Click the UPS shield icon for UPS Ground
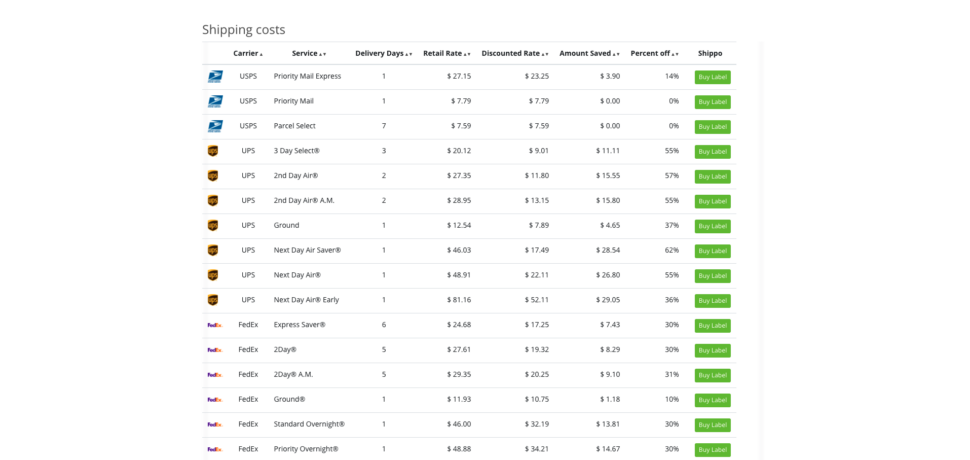 tap(213, 225)
